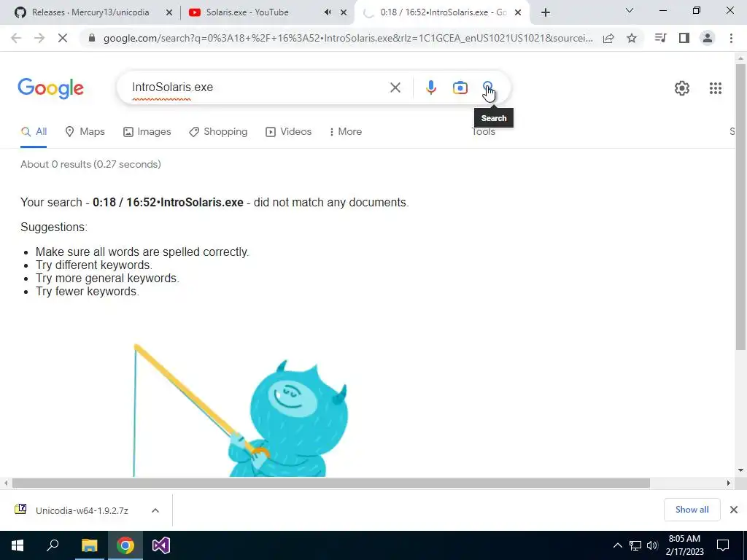Bookmark this page with the star
The height and width of the screenshot is (560, 747).
click(632, 38)
